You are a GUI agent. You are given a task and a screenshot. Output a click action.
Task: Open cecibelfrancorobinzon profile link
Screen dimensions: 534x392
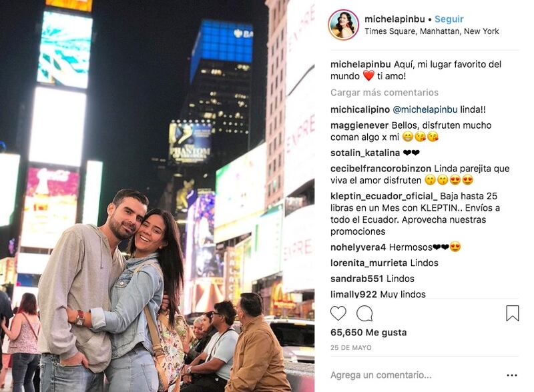(x=380, y=169)
